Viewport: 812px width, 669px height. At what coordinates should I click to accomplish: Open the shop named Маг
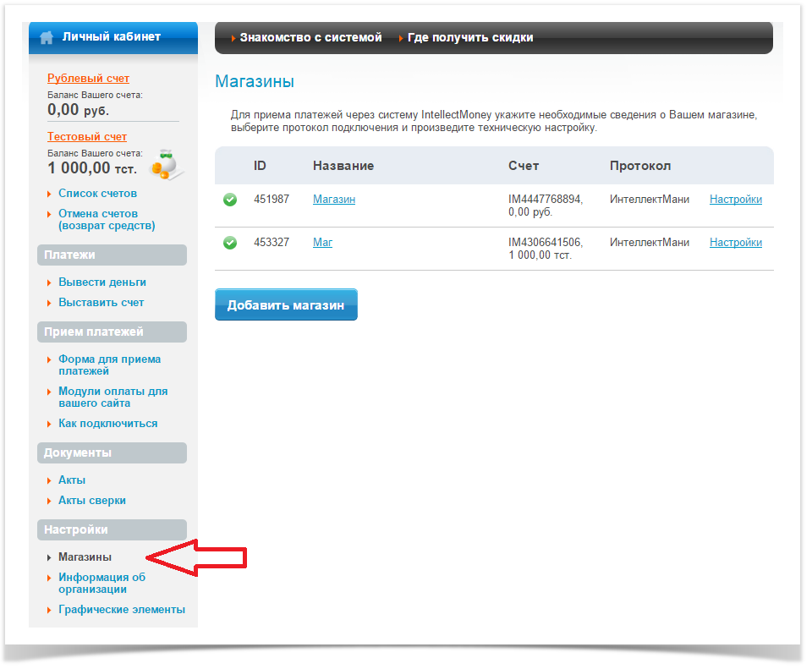[322, 242]
